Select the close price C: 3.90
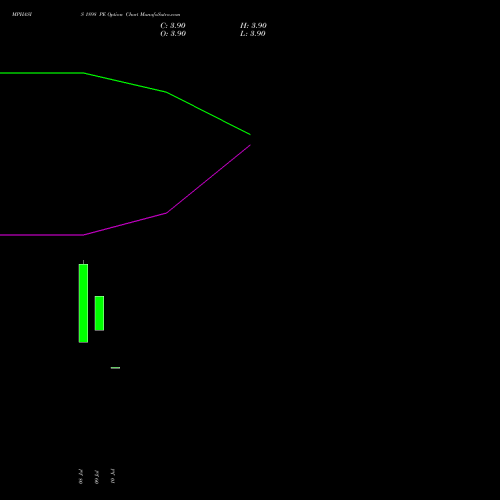This screenshot has width=500, height=500. coord(173,26)
